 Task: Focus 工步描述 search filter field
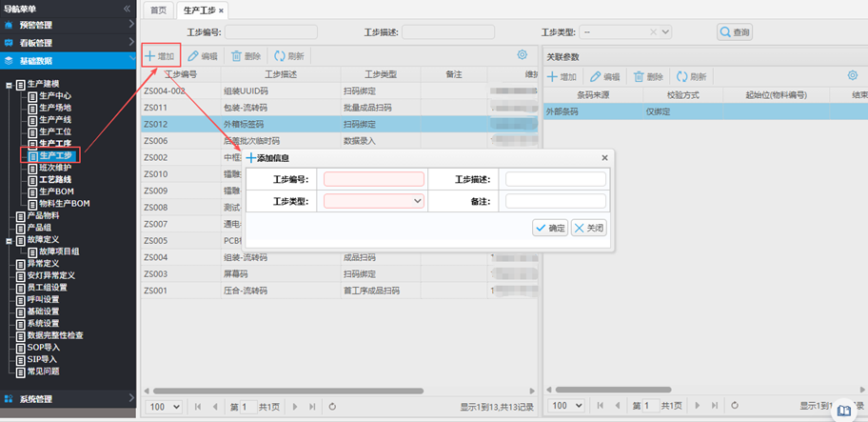[448, 32]
